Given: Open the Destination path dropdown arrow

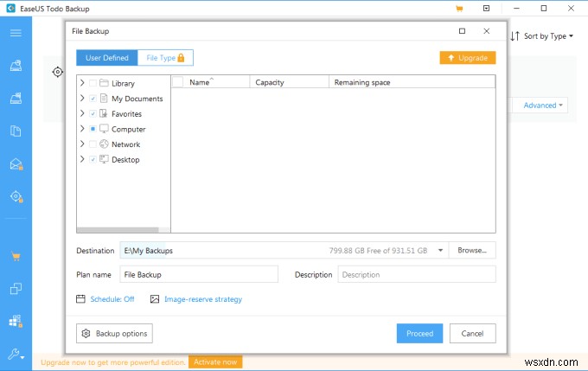Looking at the screenshot, I should pos(441,250).
